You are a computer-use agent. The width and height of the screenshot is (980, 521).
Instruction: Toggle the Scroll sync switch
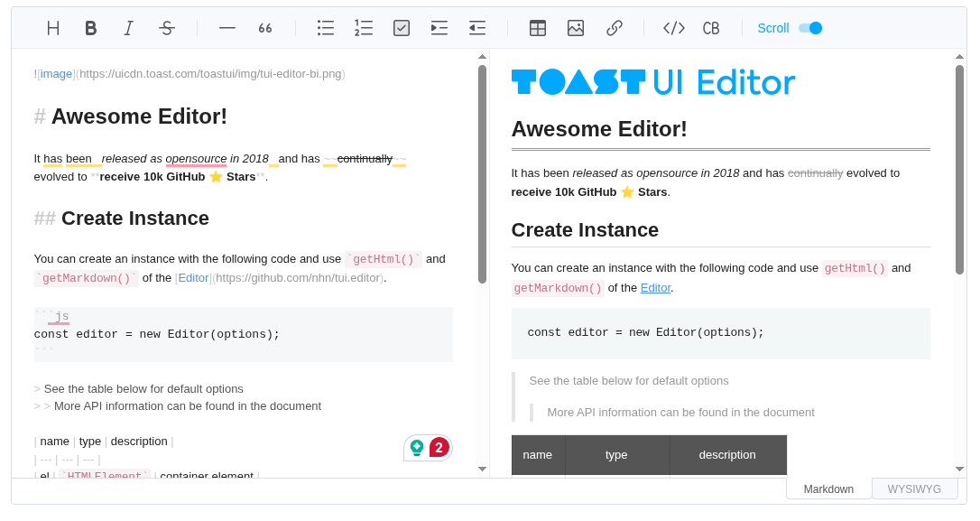point(810,28)
